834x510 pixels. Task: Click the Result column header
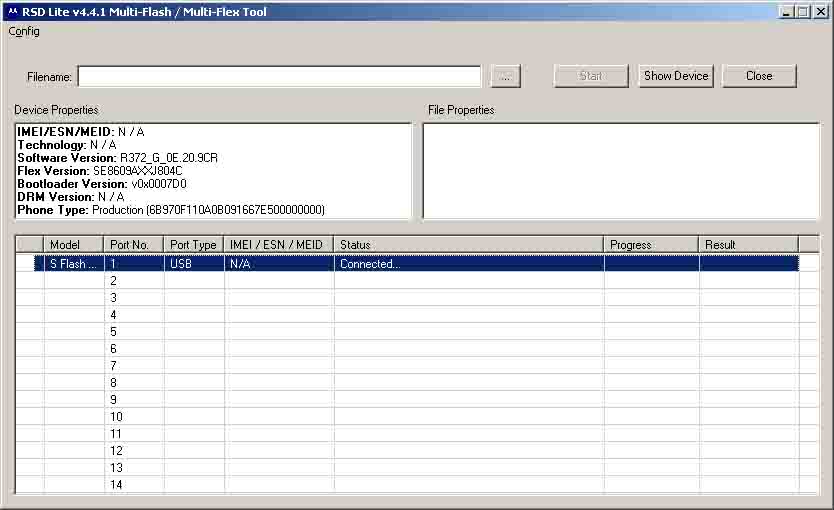[x=748, y=245]
